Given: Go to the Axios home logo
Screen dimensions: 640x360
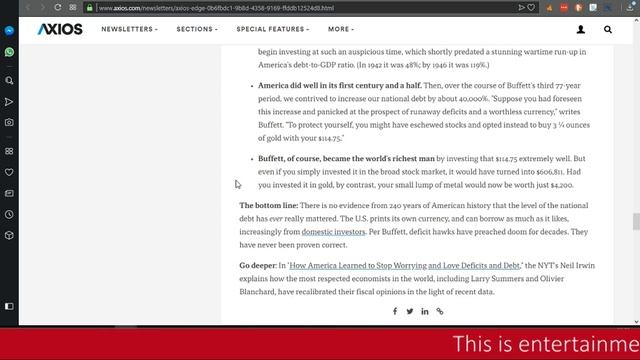Looking at the screenshot, I should tap(60, 29).
